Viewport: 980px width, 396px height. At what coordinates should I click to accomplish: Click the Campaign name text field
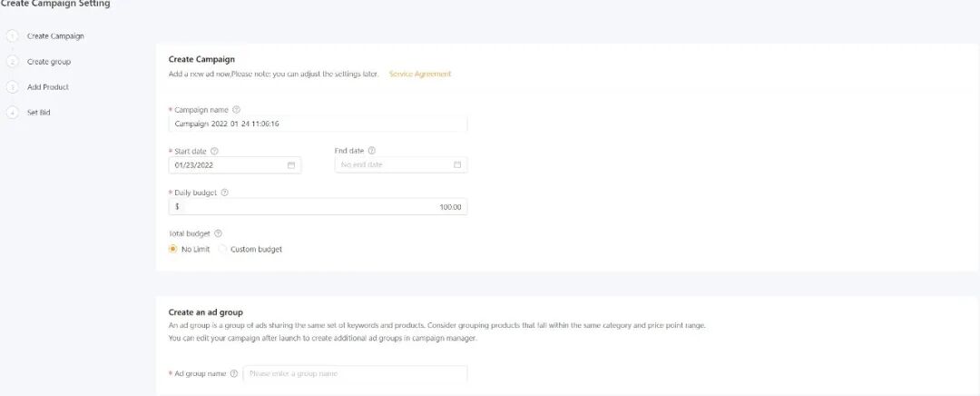[x=318, y=124]
